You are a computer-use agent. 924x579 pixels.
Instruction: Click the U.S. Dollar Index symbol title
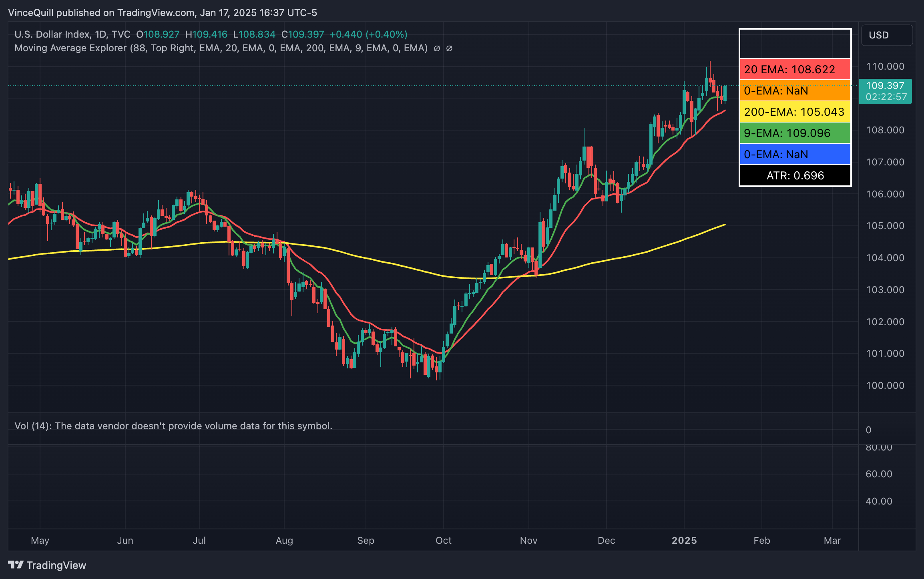(52, 34)
